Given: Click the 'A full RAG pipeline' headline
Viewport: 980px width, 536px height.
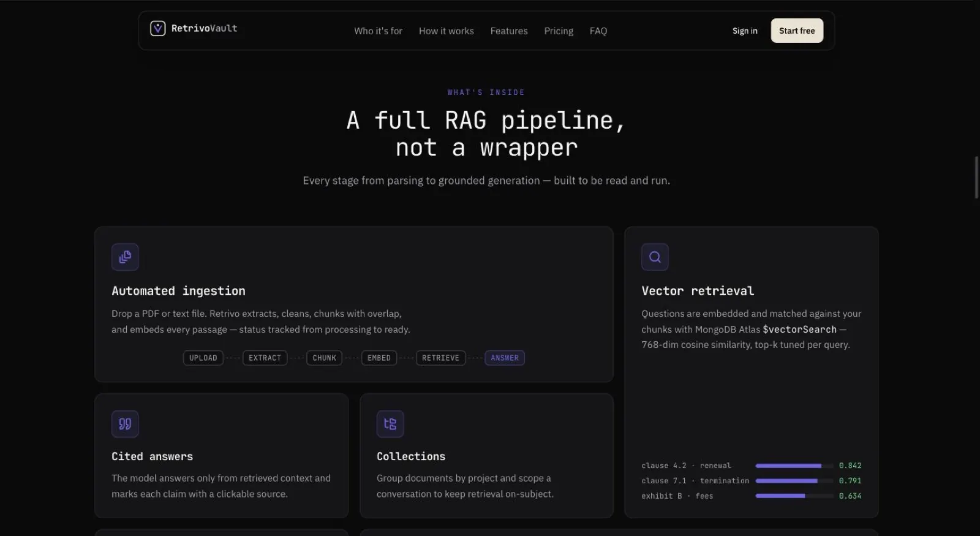Looking at the screenshot, I should (x=486, y=134).
